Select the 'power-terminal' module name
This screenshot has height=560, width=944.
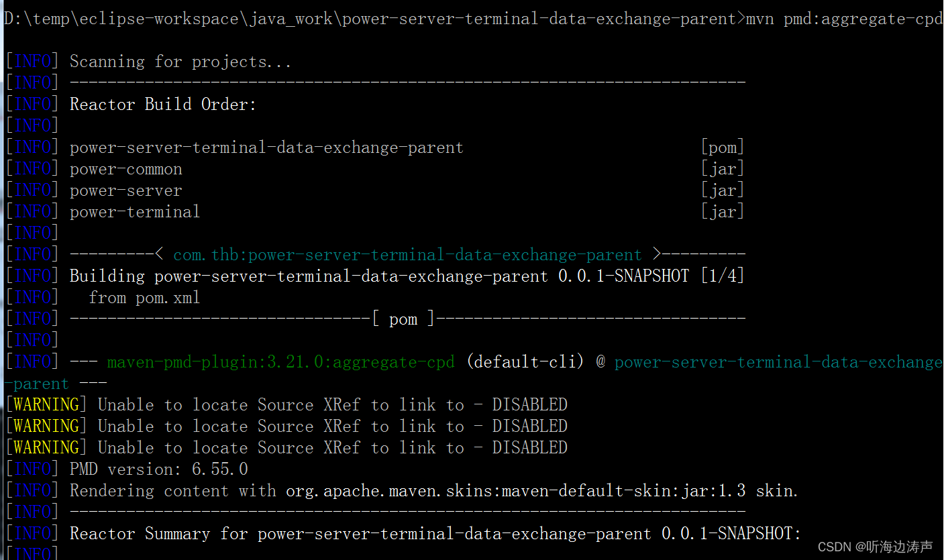[135, 212]
